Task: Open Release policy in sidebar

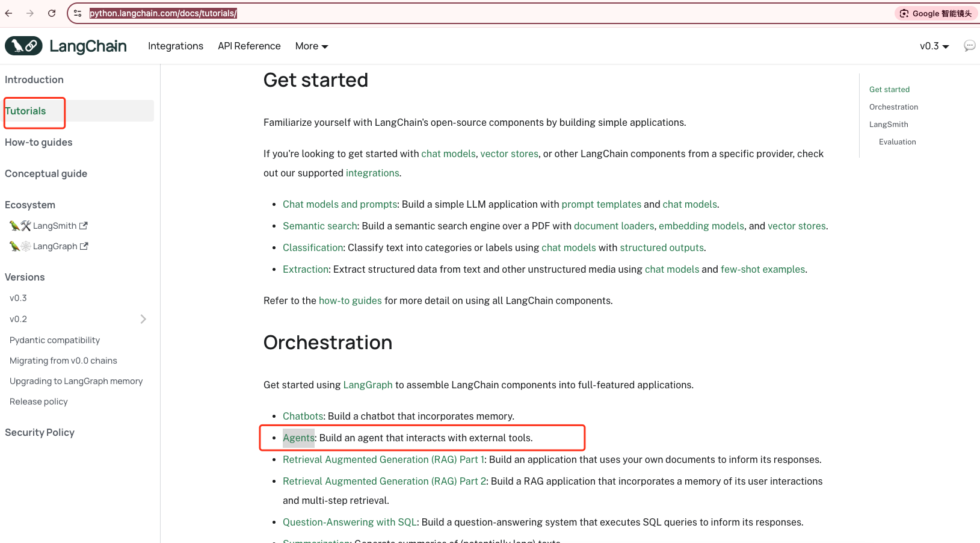Action: pyautogui.click(x=39, y=402)
